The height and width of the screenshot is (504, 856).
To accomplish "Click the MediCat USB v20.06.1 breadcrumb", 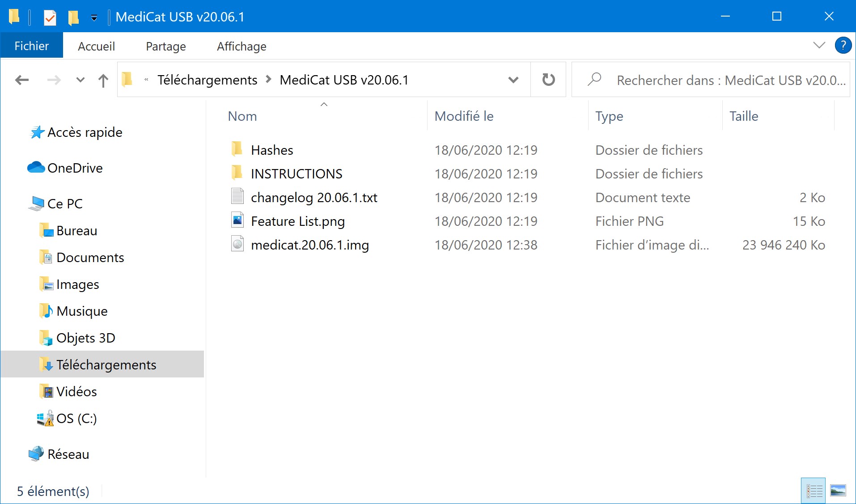I will coord(344,80).
